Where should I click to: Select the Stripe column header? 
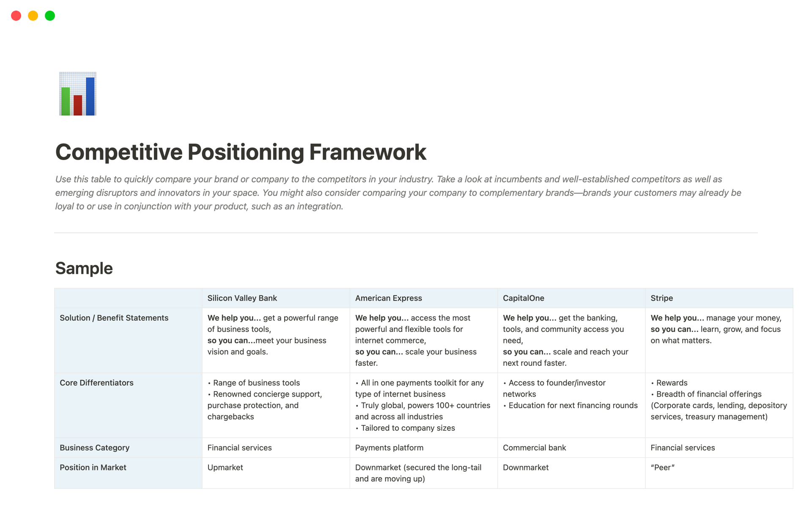(661, 298)
